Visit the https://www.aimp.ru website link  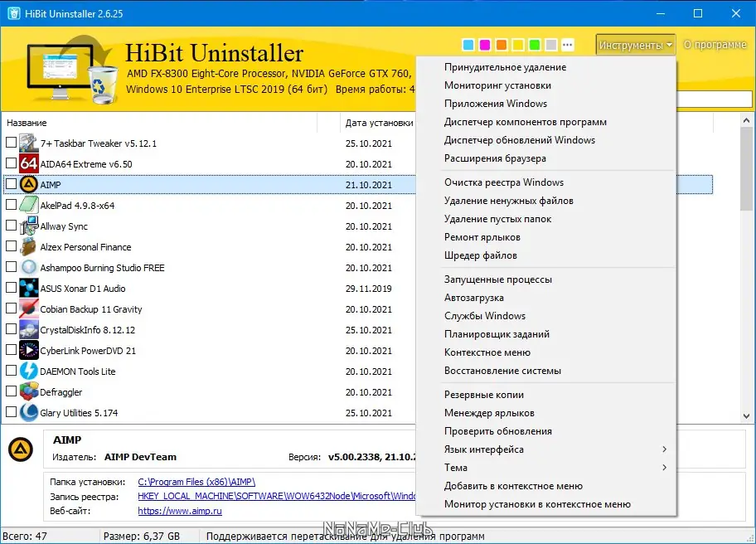tap(180, 511)
